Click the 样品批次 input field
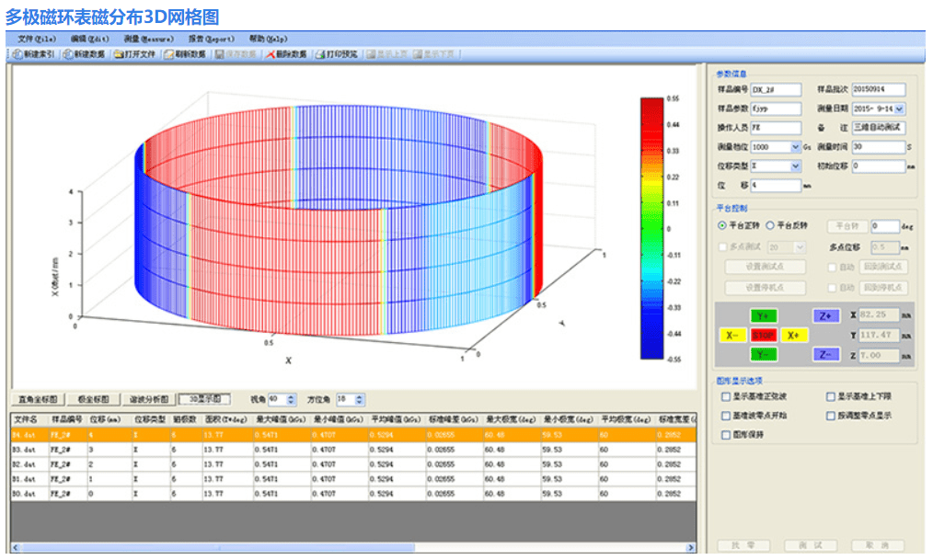 (879, 89)
